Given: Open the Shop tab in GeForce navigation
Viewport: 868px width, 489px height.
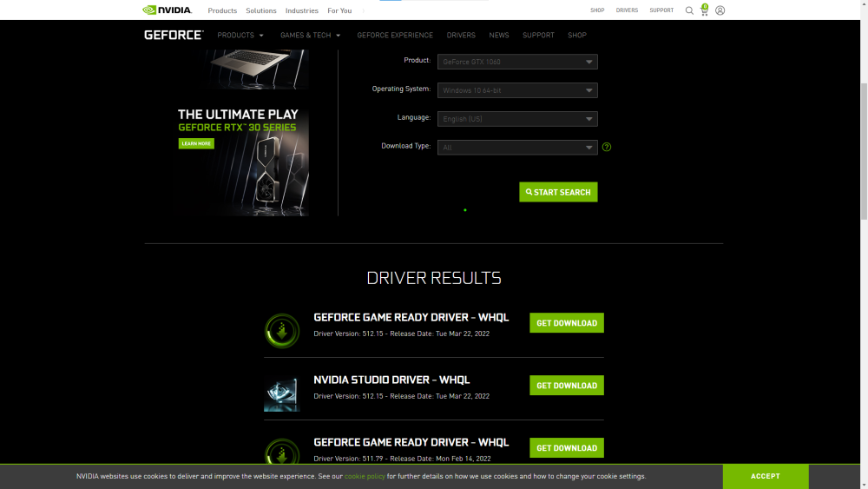Looking at the screenshot, I should [577, 35].
